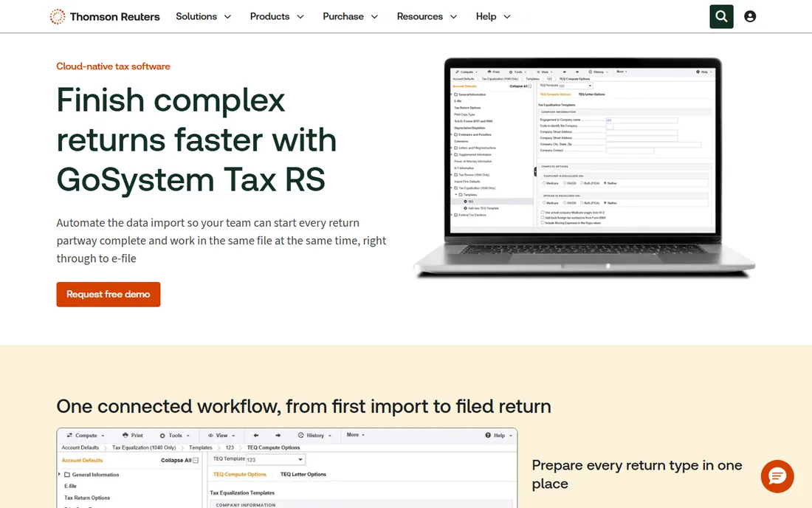Check 'Include Moving Expenses' on laptop screen

click(x=543, y=223)
